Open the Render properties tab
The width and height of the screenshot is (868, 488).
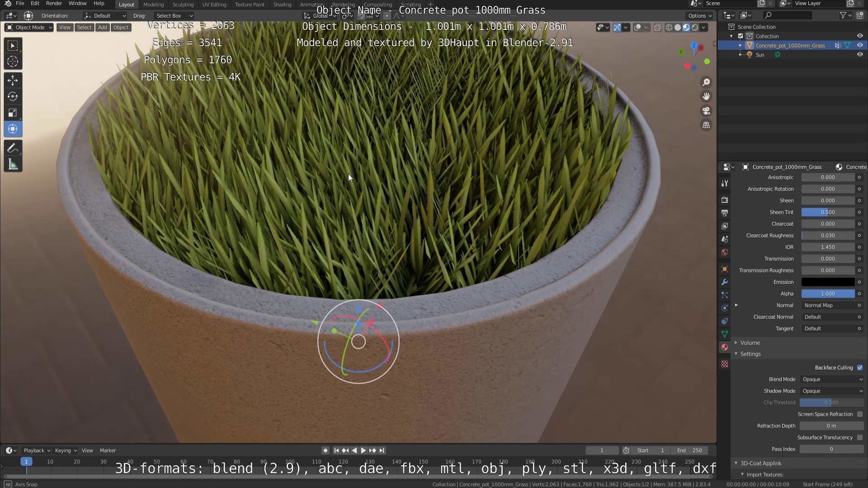(x=725, y=200)
